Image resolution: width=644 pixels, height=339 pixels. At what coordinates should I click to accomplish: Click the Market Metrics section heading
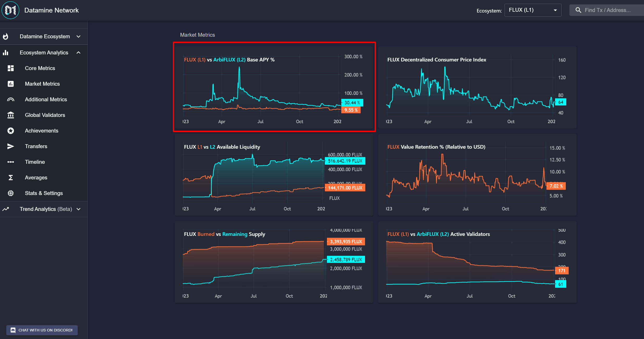[x=197, y=35]
